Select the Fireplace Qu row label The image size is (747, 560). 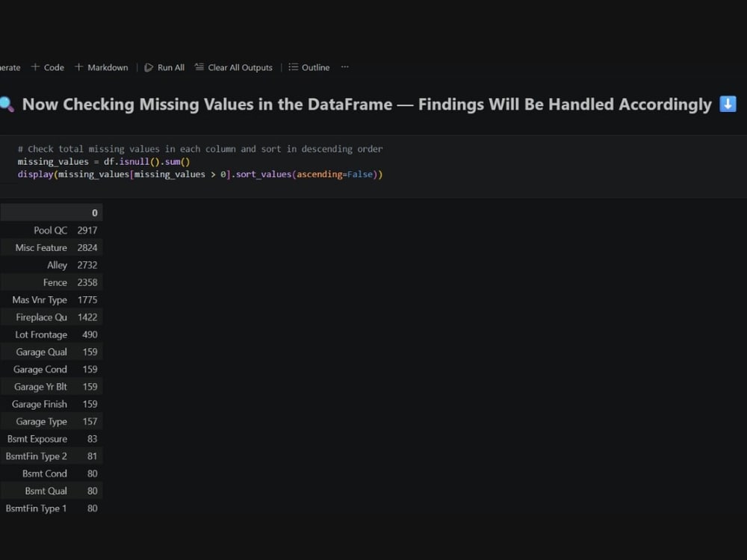coord(41,317)
